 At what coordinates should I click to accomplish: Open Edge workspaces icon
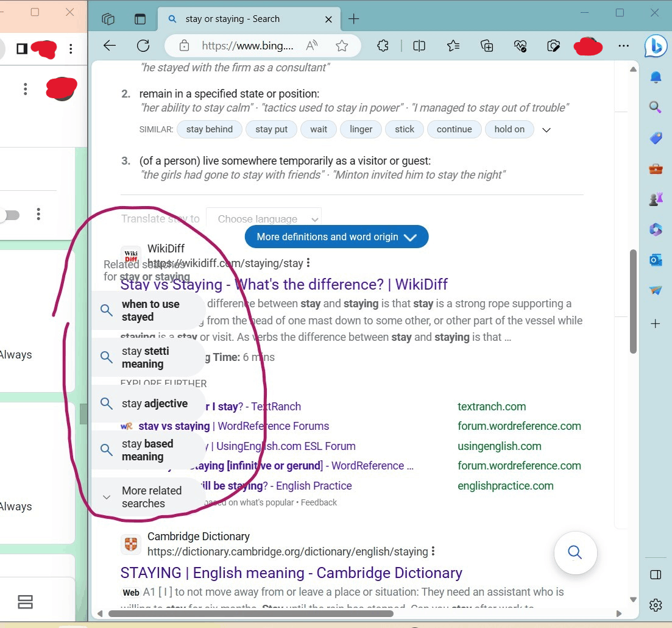click(108, 19)
